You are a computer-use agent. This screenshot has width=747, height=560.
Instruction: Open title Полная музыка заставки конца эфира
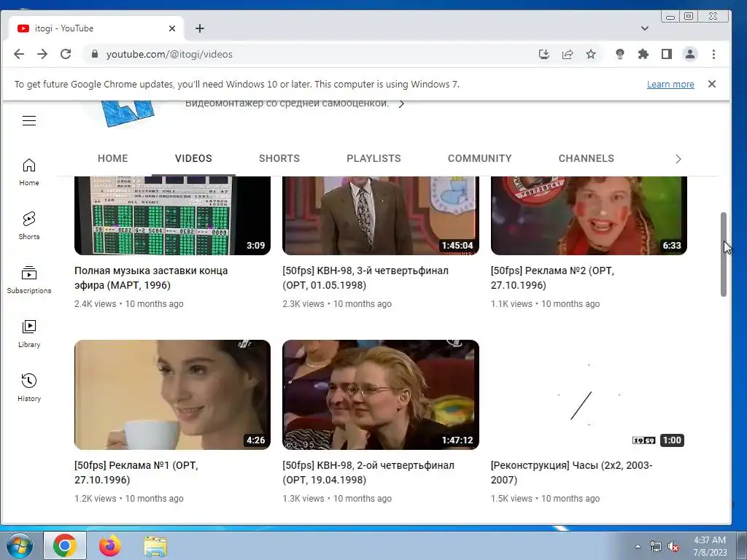click(151, 278)
